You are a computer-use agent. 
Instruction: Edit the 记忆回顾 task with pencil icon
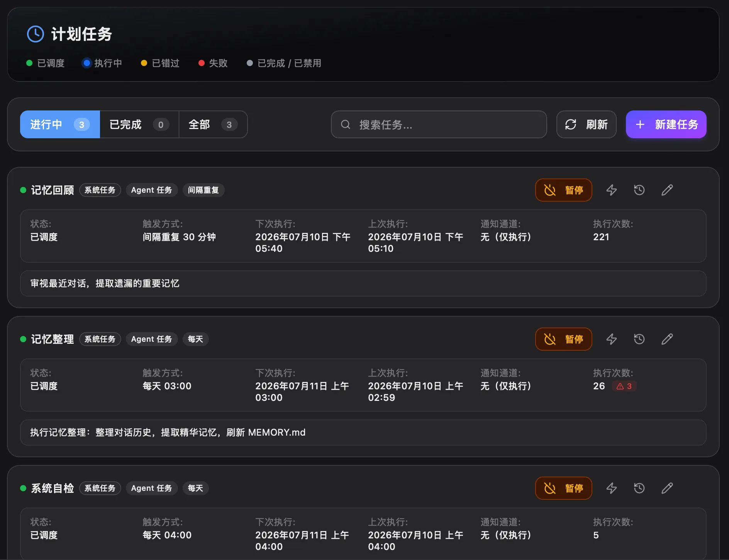[x=667, y=190]
